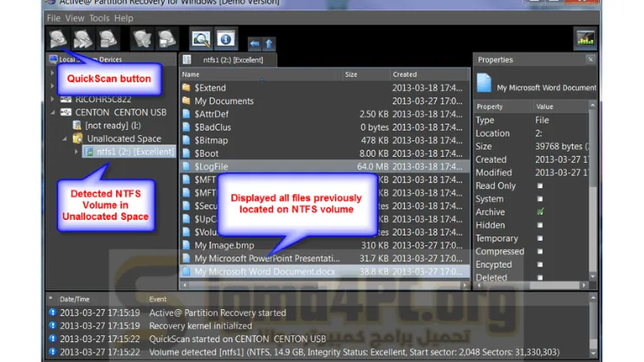
Task: Click the up arrow navigation icon
Action: [x=268, y=42]
